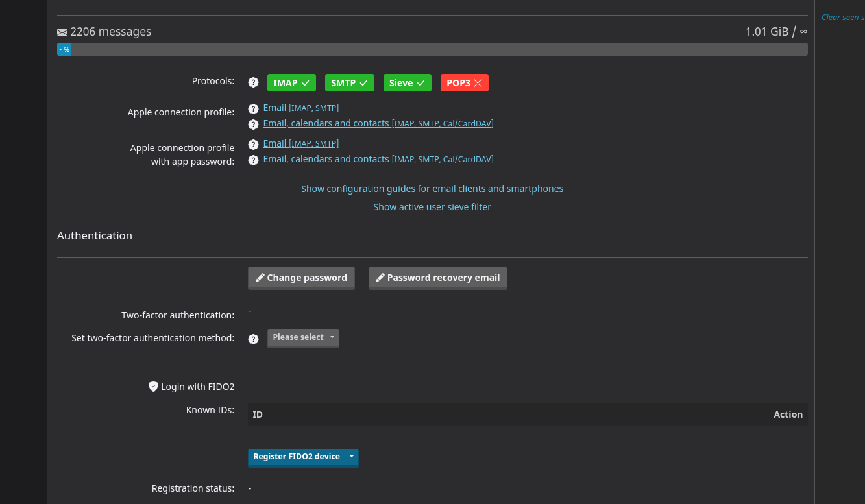Click help icon beside first calendars and contacts link
865x504 pixels.
click(x=253, y=125)
